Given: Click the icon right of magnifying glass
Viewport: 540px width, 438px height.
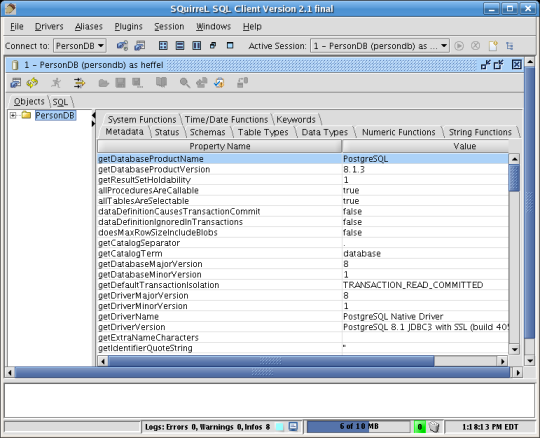Looking at the screenshot, I should pos(201,83).
